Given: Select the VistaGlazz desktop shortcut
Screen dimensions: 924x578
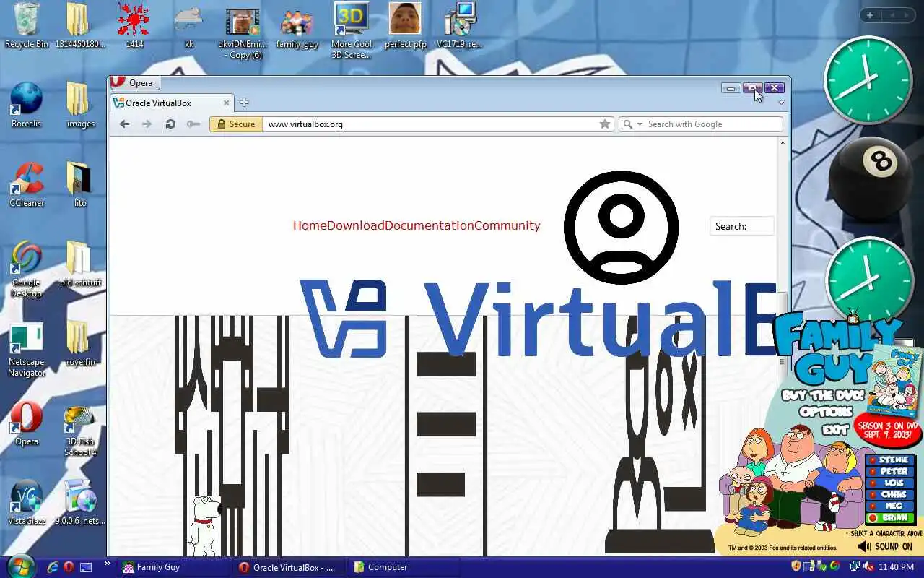Looking at the screenshot, I should pyautogui.click(x=27, y=502).
